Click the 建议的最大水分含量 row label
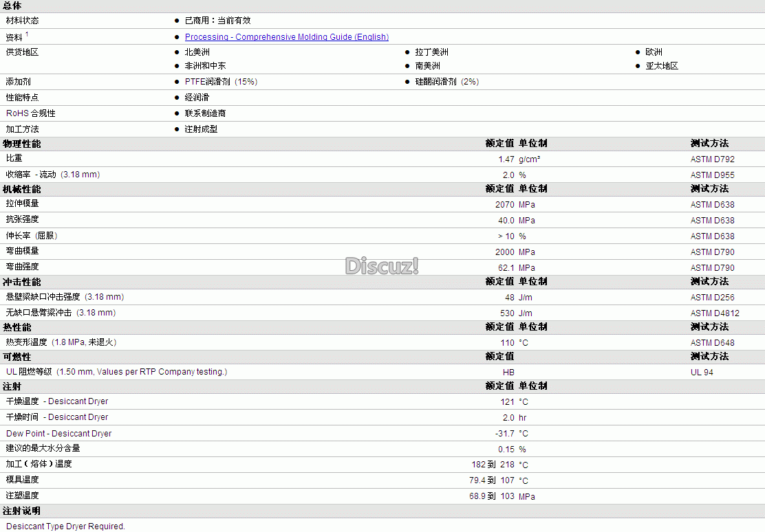This screenshot has width=765, height=532. 43,447
